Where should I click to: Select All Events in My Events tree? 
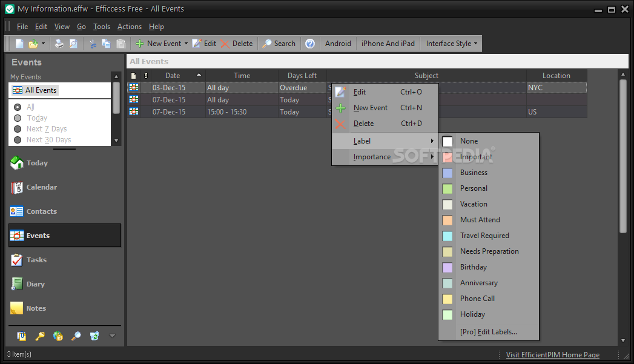tap(35, 90)
